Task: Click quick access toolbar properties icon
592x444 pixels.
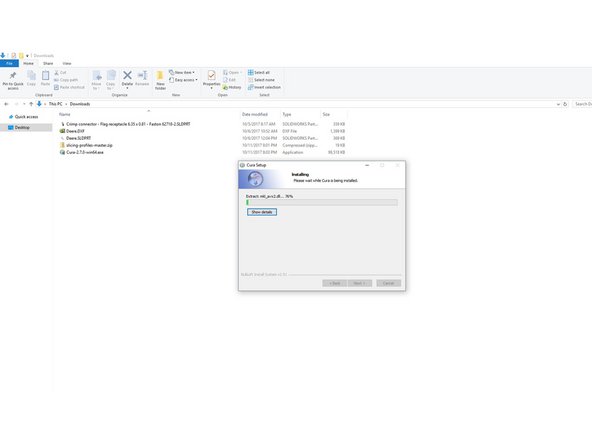Action: (14, 56)
